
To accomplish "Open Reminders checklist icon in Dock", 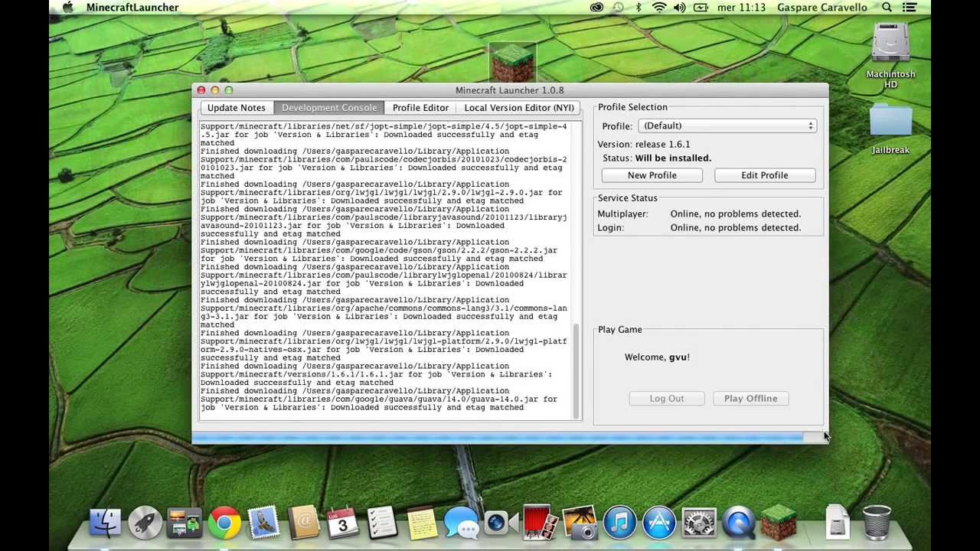I will tap(382, 523).
